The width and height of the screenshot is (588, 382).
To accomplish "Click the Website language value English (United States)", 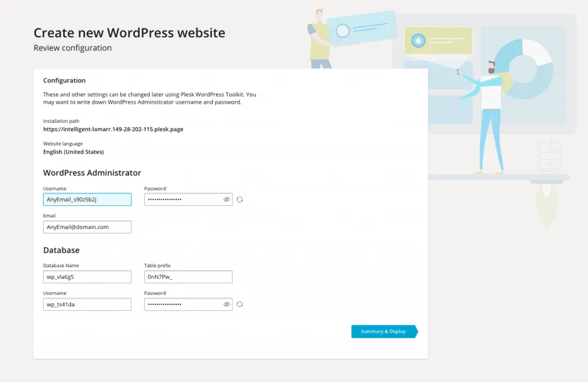I will pos(73,151).
